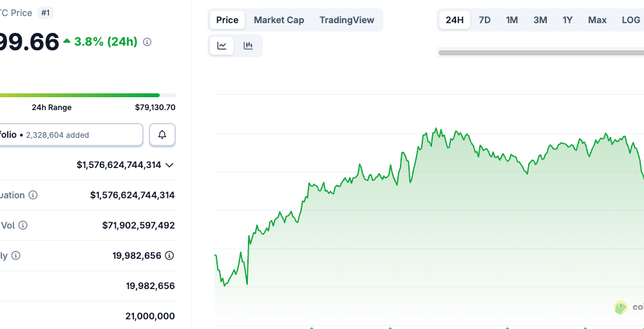This screenshot has width=644, height=329.
Task: Expand market cap chevron beside $1,576,624,744,314
Action: point(169,165)
